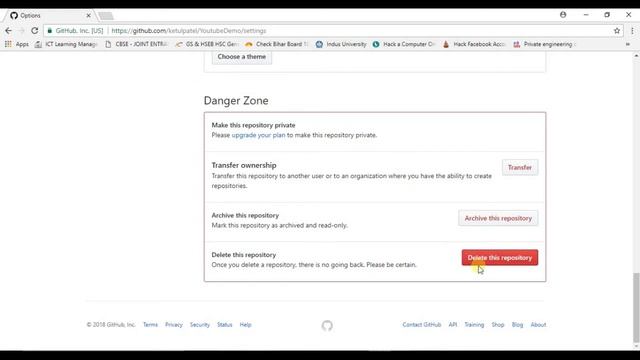This screenshot has height=360, width=640.
Task: Click GitHub logo in footer
Action: pos(327,325)
